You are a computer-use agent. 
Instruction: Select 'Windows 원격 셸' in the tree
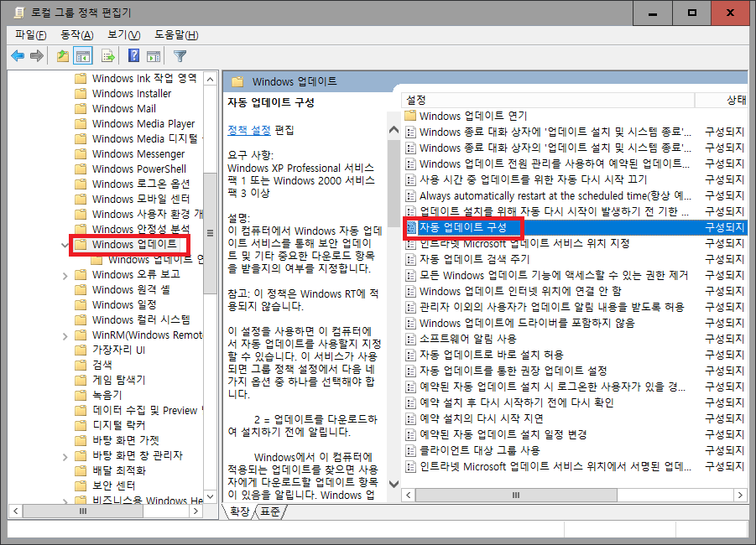pyautogui.click(x=131, y=289)
